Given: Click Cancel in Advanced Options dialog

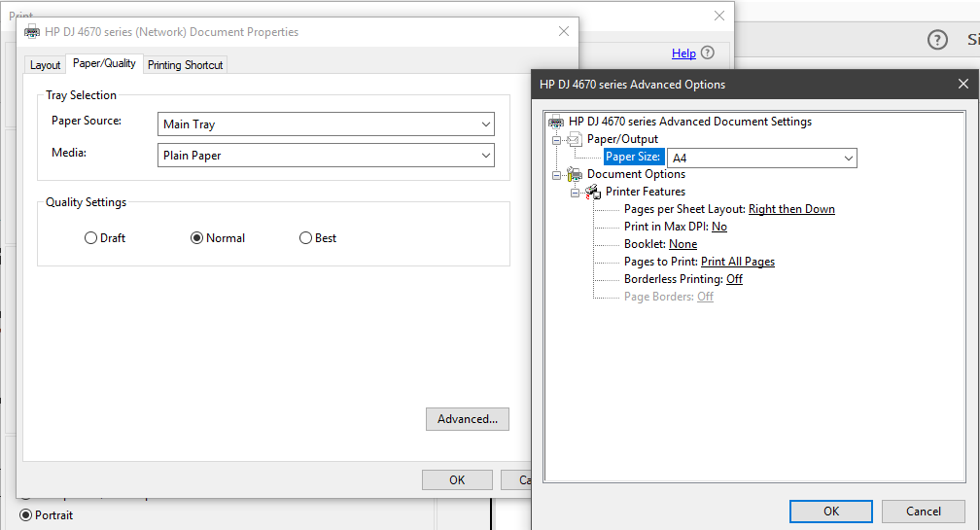Looking at the screenshot, I should click(924, 512).
